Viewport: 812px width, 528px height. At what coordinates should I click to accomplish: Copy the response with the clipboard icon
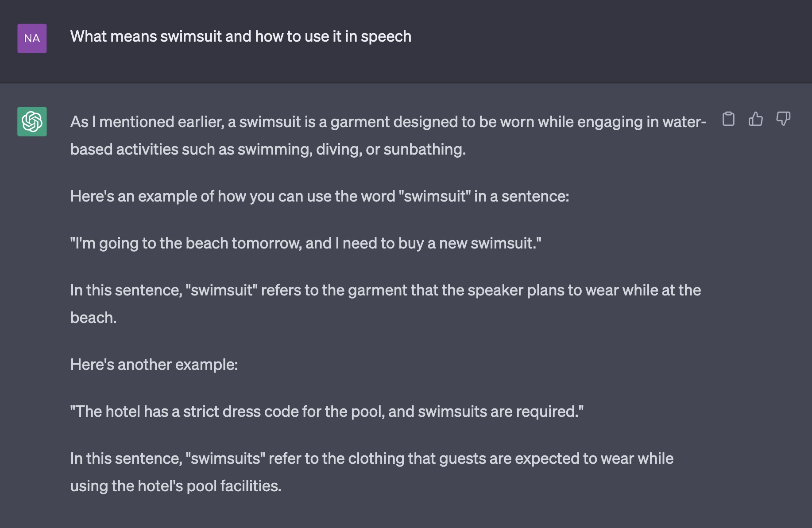click(x=728, y=119)
